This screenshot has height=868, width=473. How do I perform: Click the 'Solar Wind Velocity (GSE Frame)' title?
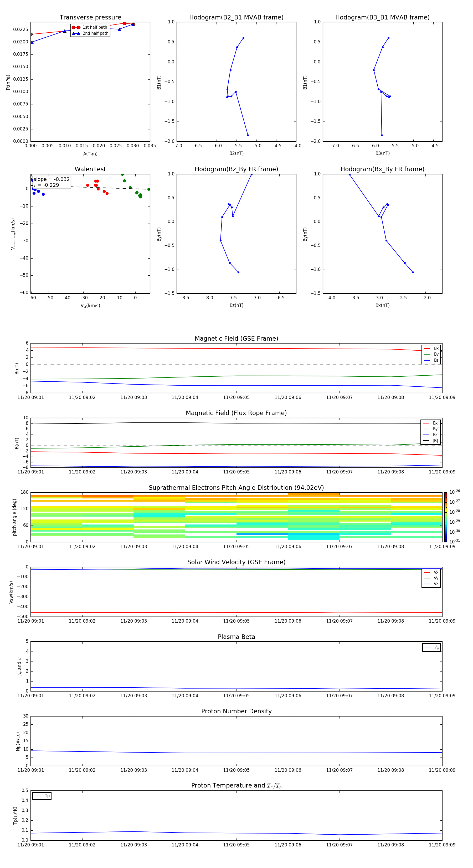coord(236,562)
